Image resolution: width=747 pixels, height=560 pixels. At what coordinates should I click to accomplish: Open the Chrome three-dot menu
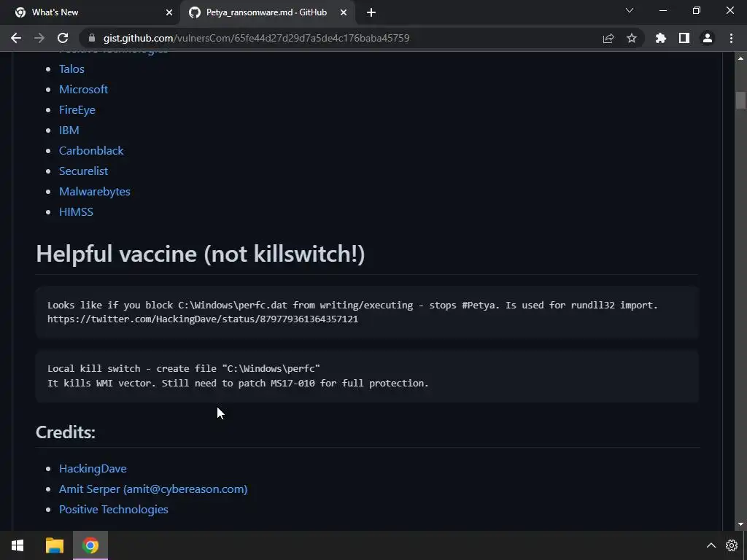[731, 38]
